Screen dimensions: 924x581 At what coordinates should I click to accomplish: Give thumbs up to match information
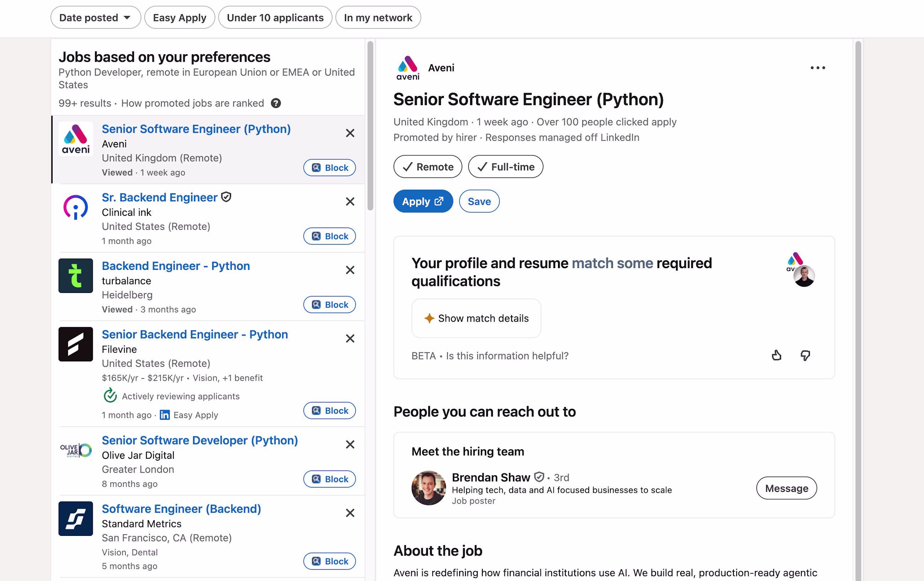[x=776, y=355]
